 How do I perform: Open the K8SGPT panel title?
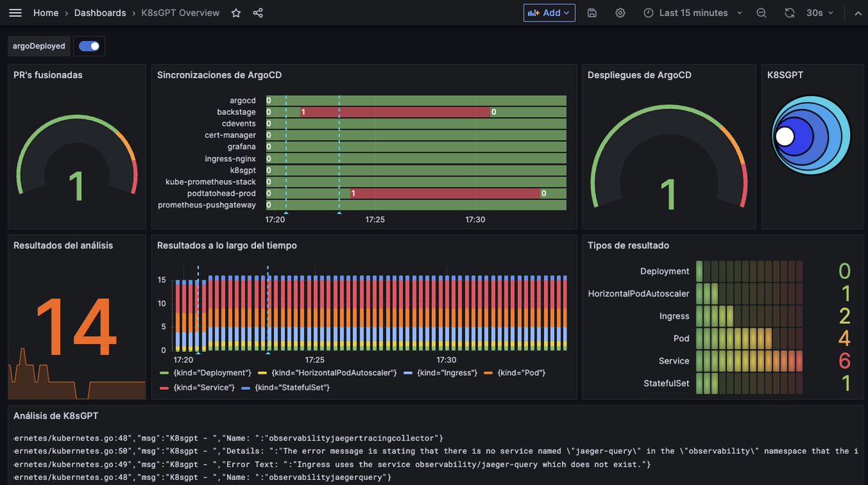pos(785,74)
